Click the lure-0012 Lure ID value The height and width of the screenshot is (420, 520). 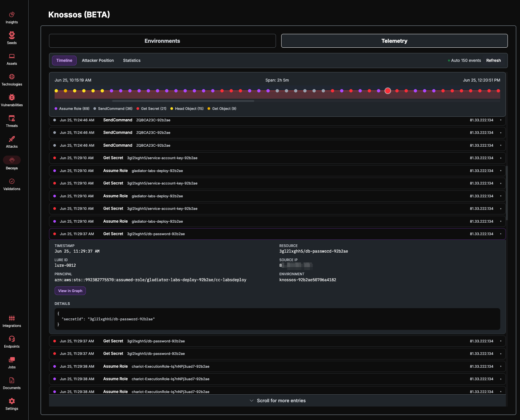[65, 265]
